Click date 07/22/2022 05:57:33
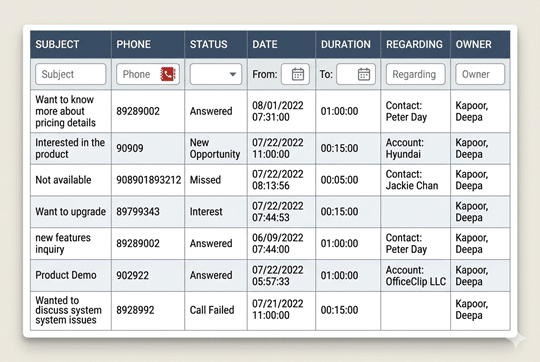 coord(278,275)
